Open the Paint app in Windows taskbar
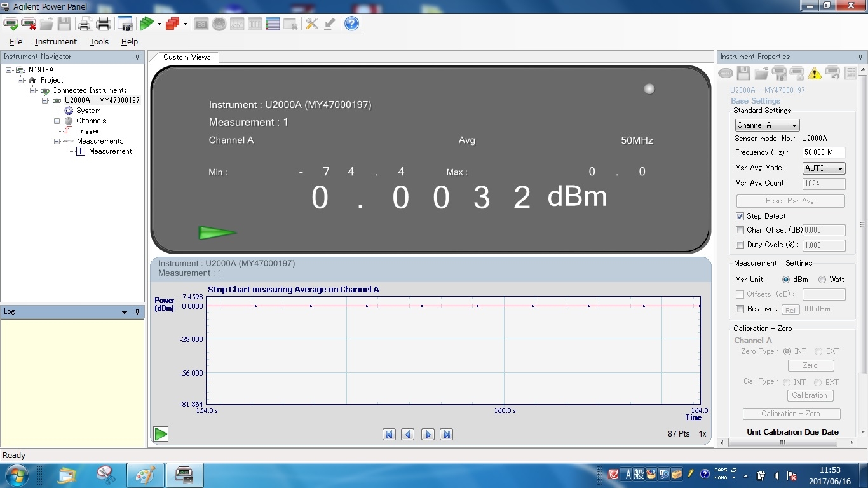The width and height of the screenshot is (868, 488). 146,475
